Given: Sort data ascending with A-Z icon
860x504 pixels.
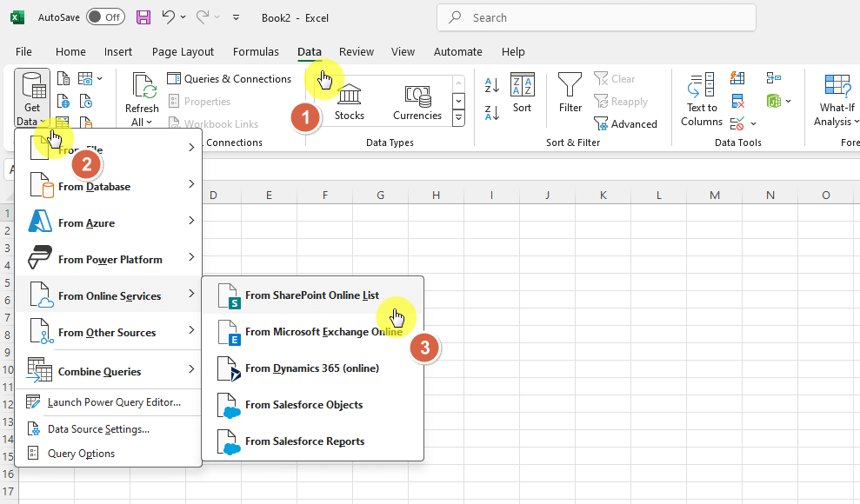Looking at the screenshot, I should click(x=491, y=84).
